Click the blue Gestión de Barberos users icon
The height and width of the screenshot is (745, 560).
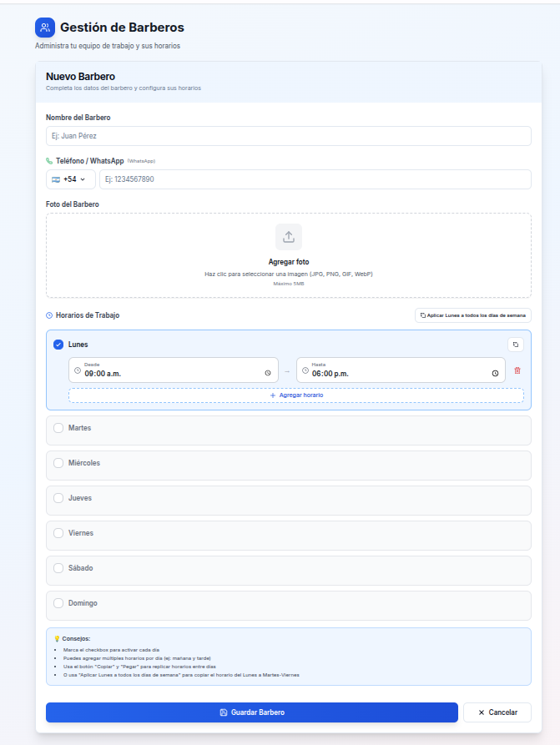coord(45,28)
